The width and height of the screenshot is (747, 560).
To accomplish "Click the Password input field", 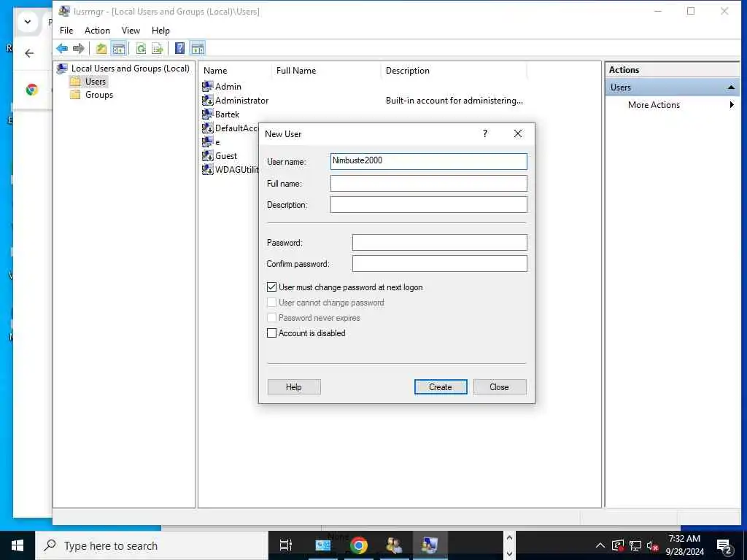I will point(440,242).
